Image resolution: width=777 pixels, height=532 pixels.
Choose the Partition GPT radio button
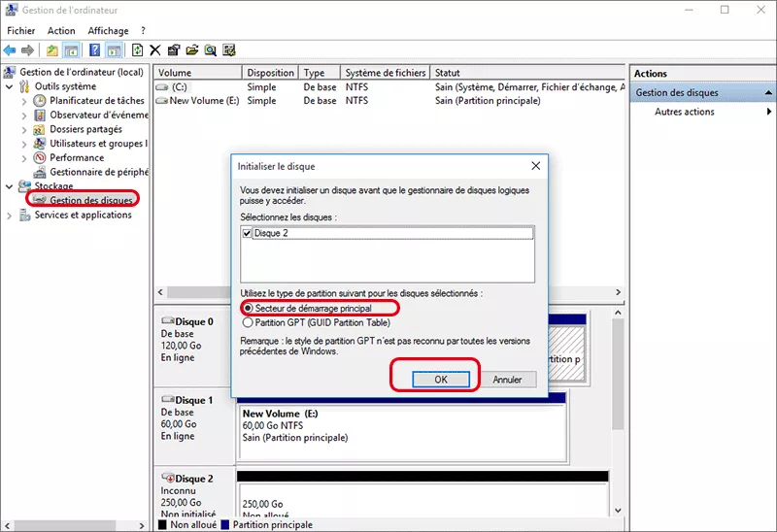click(x=247, y=322)
